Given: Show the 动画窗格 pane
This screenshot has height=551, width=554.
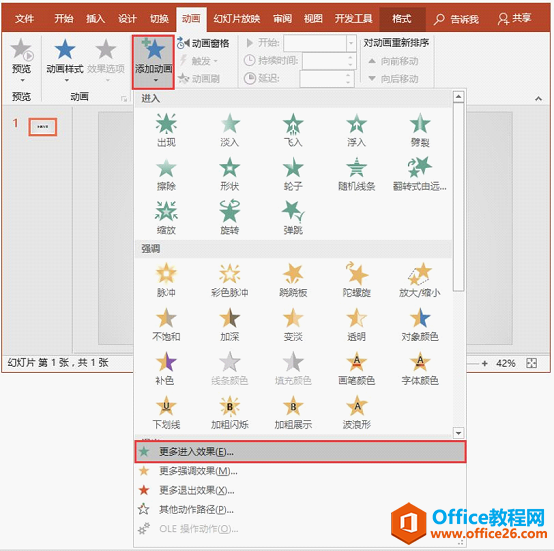Looking at the screenshot, I should tap(204, 43).
